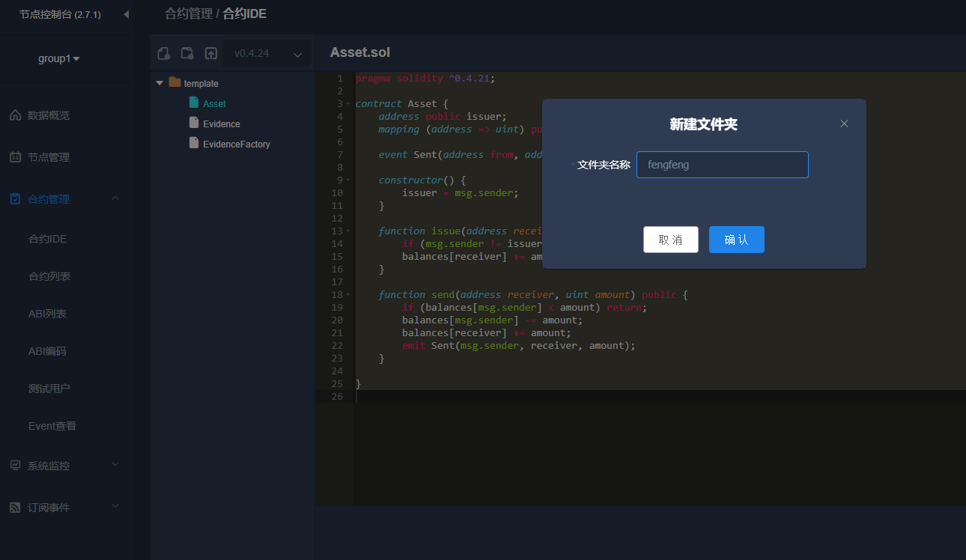Click the upload file icon

coord(211,53)
